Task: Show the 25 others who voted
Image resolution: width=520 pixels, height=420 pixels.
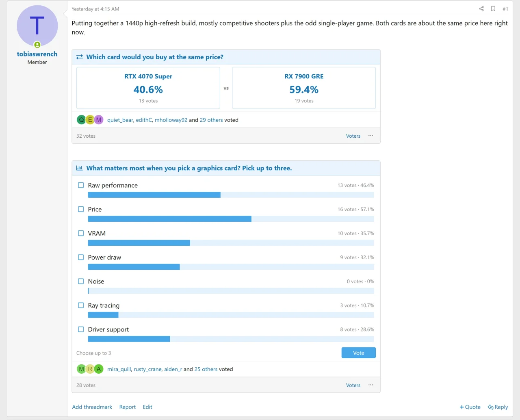Action: 206,369
